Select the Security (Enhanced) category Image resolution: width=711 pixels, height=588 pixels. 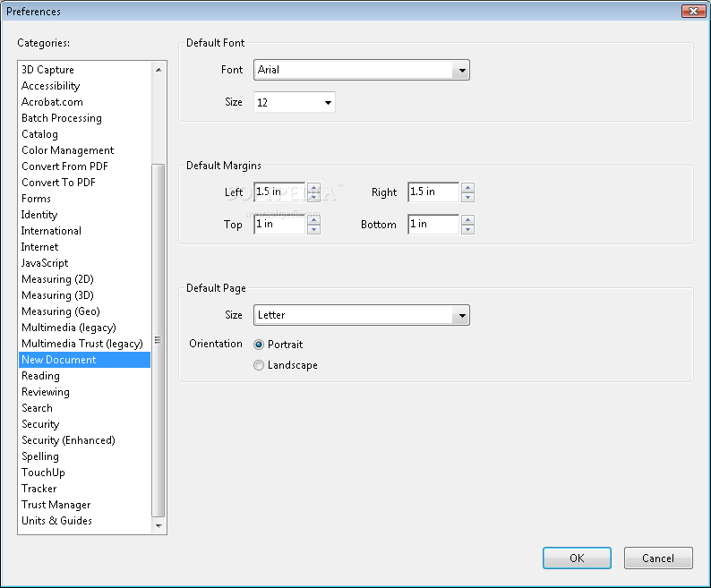pos(84,440)
